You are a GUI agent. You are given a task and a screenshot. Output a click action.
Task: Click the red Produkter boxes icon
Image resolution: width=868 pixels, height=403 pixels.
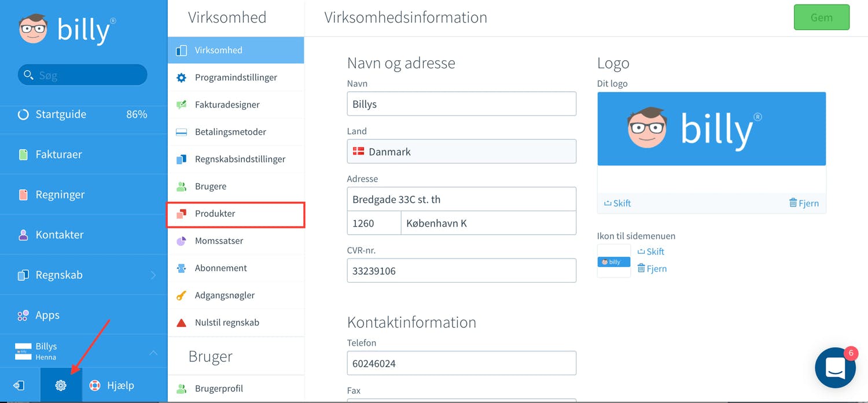(x=181, y=214)
